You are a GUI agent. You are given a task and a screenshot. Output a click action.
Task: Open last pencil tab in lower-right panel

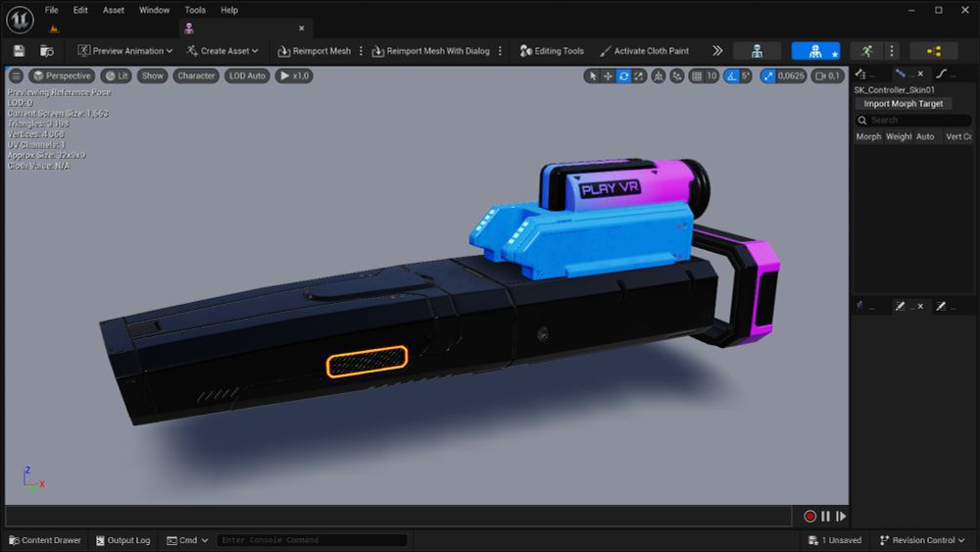947,306
